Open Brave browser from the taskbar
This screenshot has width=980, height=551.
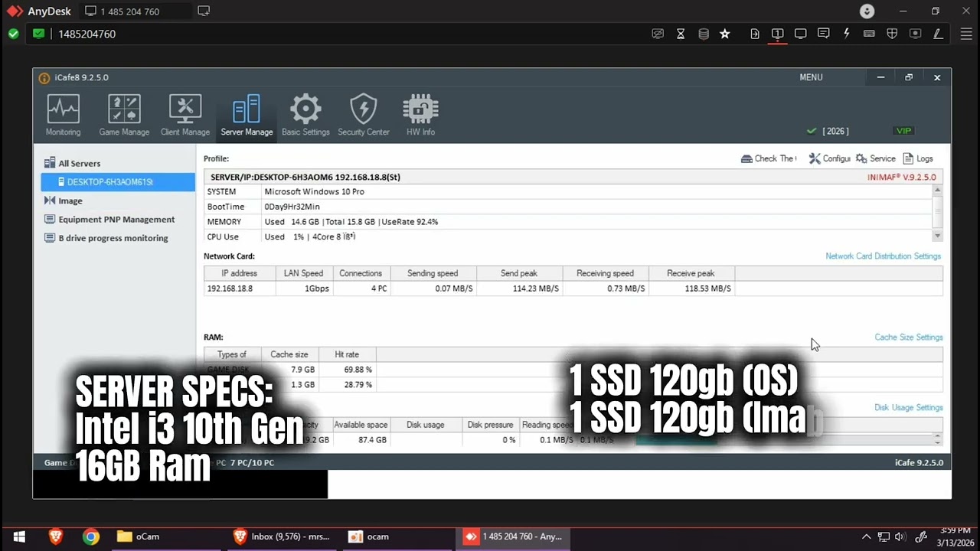(56, 536)
